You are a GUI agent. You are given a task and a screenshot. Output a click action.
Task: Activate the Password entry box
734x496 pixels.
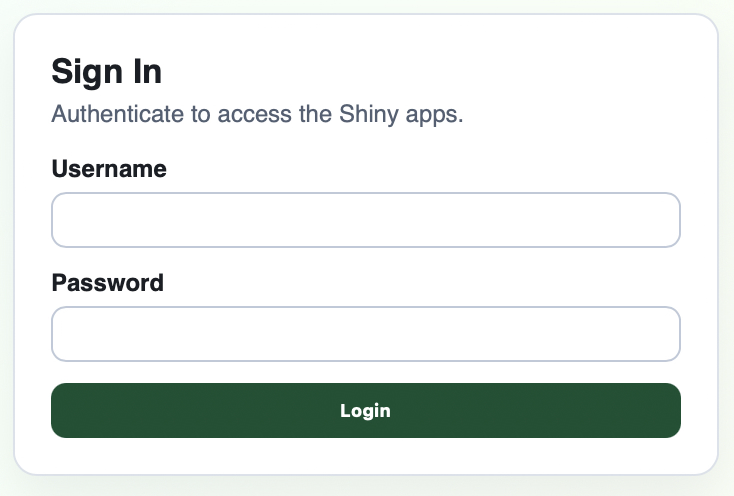366,334
